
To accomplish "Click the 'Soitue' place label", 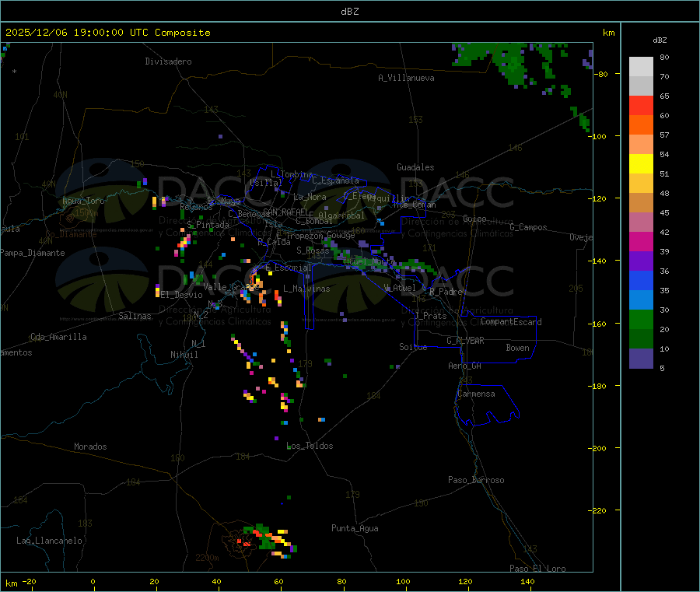I will point(413,347).
